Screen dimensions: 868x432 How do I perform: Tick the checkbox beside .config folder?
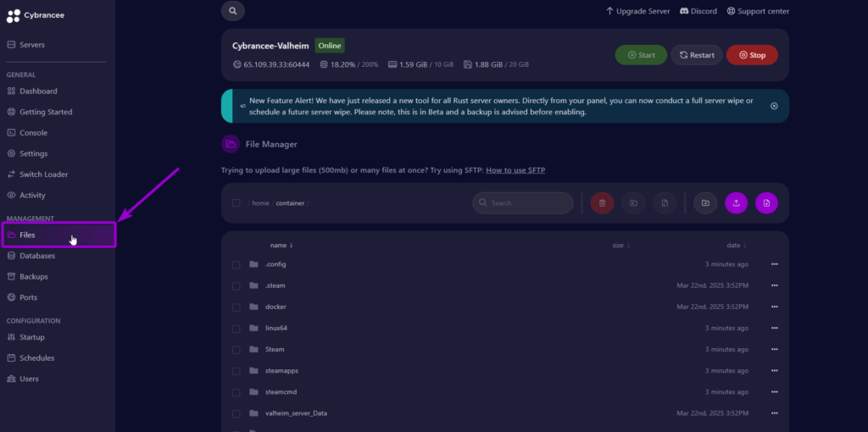236,265
